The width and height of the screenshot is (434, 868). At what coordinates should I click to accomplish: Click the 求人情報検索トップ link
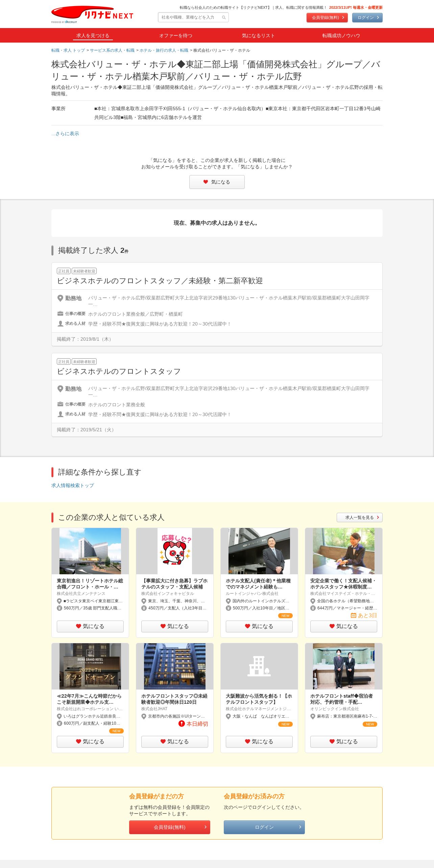pyautogui.click(x=73, y=485)
